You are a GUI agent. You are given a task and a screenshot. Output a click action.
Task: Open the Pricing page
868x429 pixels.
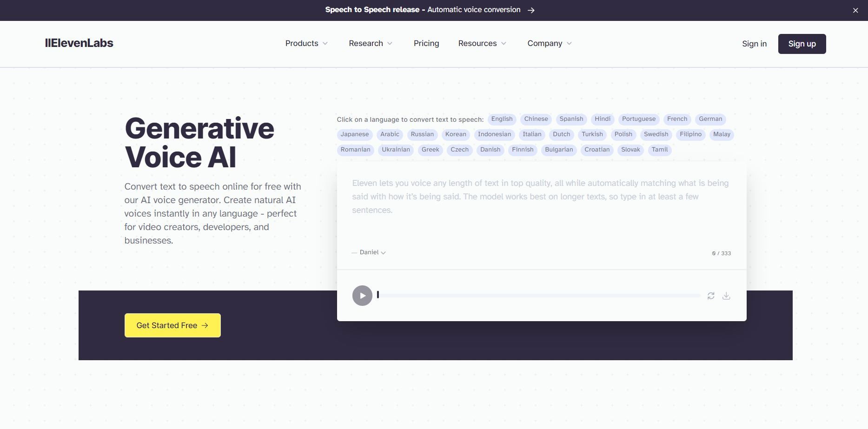[426, 43]
